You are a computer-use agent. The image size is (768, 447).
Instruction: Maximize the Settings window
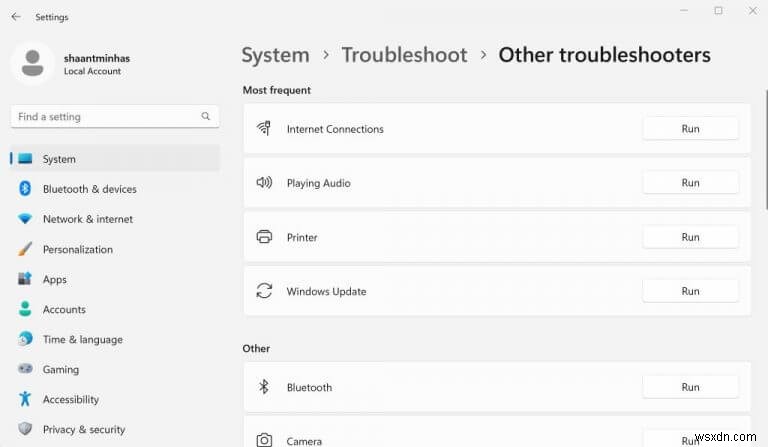tap(718, 10)
